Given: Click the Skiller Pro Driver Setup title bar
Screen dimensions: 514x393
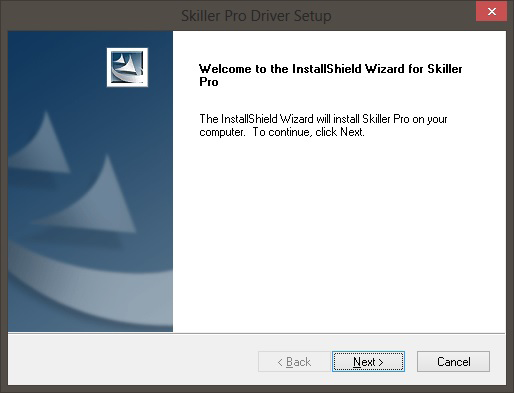Looking at the screenshot, I should 256,16.
